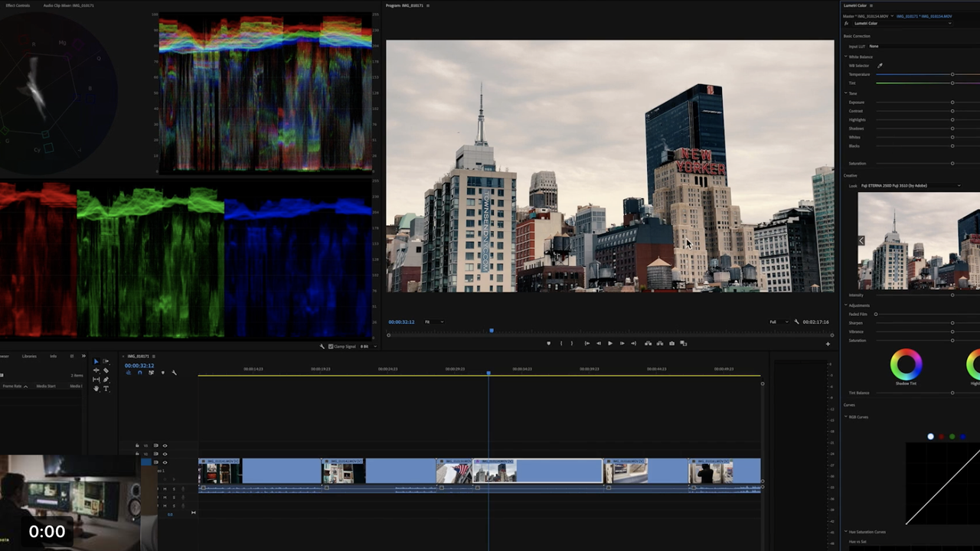Add marker in Program Monitor

(548, 344)
